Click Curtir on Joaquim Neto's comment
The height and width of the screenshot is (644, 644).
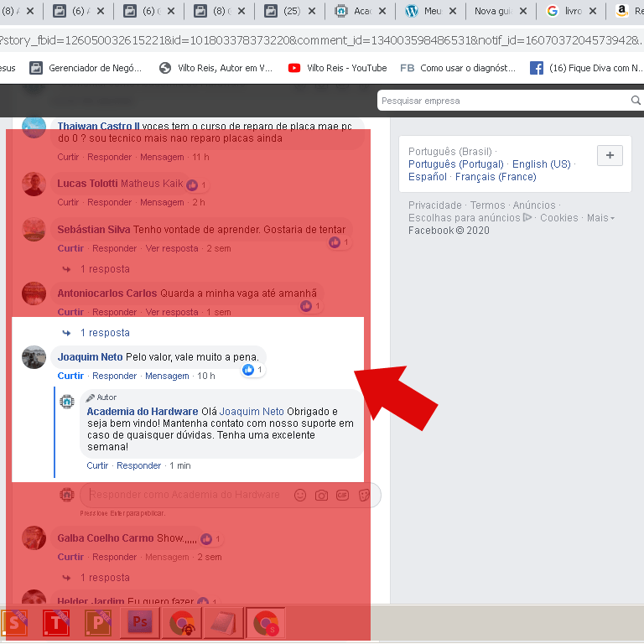(70, 376)
